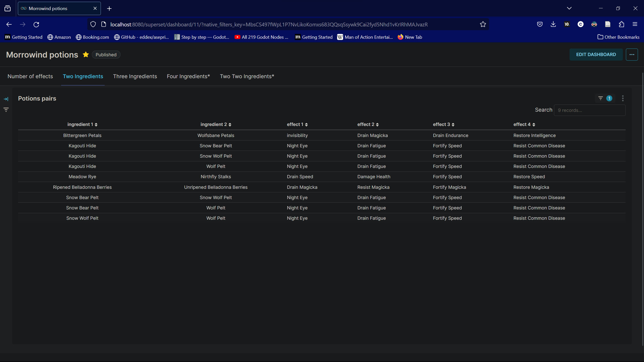Viewport: 644px width, 362px height.
Task: Open the Potions pairs chart options menu
Action: click(623, 98)
